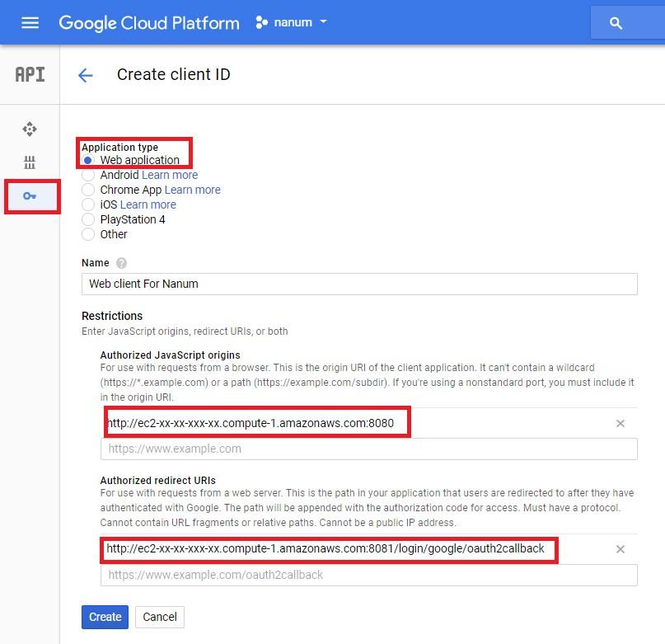The image size is (665, 644).
Task: Click the API section logo
Action: click(x=30, y=74)
